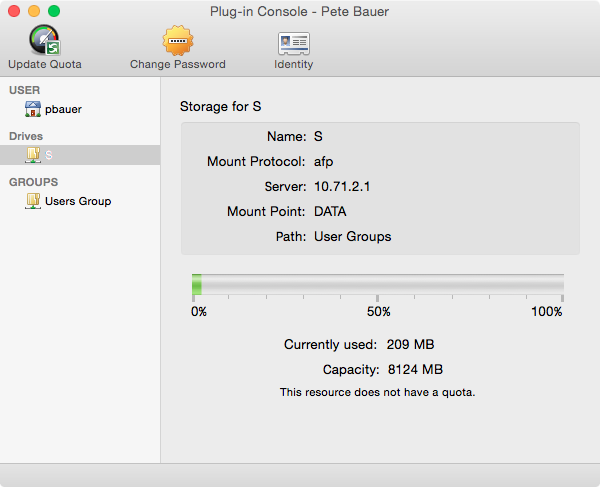Click the USER section header
600x487 pixels.
[25, 90]
